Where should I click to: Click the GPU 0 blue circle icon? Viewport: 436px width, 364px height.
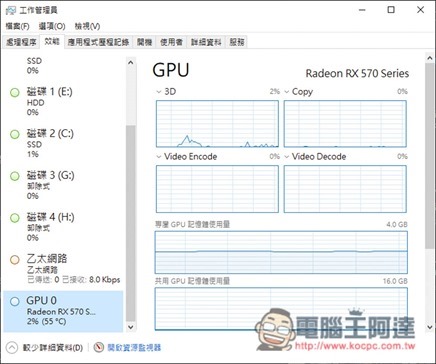click(x=15, y=301)
